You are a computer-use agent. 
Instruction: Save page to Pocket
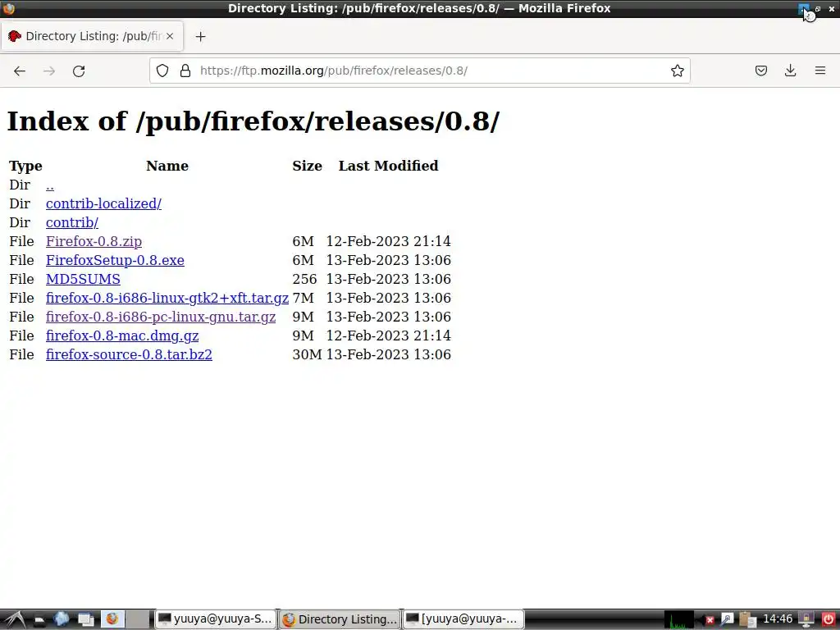click(760, 71)
